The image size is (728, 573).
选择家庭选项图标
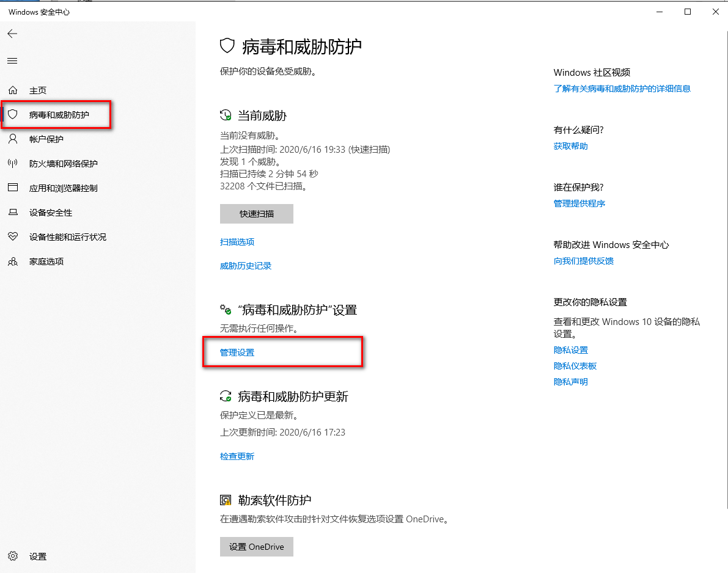[13, 261]
